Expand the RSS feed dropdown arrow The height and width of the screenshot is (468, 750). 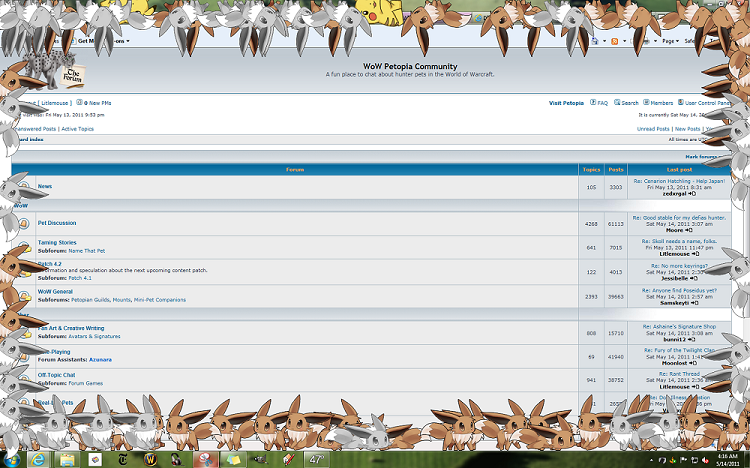click(624, 41)
